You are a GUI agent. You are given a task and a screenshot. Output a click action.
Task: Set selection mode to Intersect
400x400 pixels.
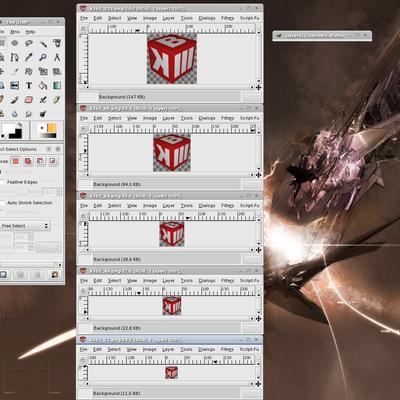coord(53,162)
